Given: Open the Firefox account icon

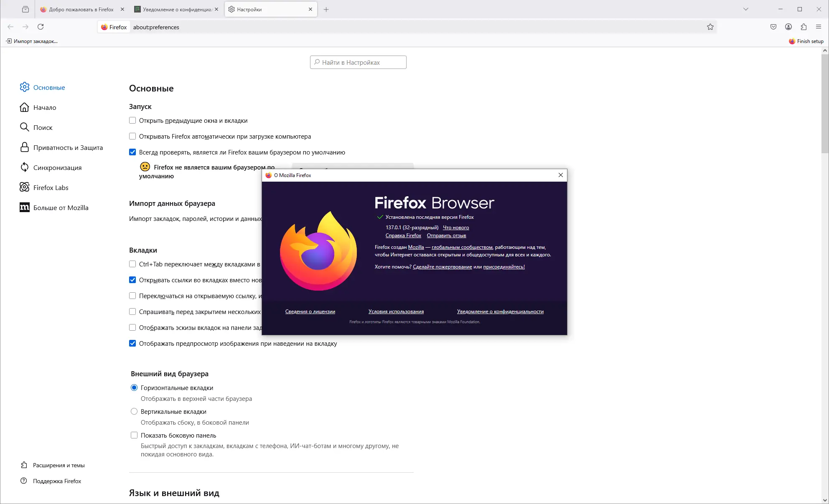Looking at the screenshot, I should 788,27.
